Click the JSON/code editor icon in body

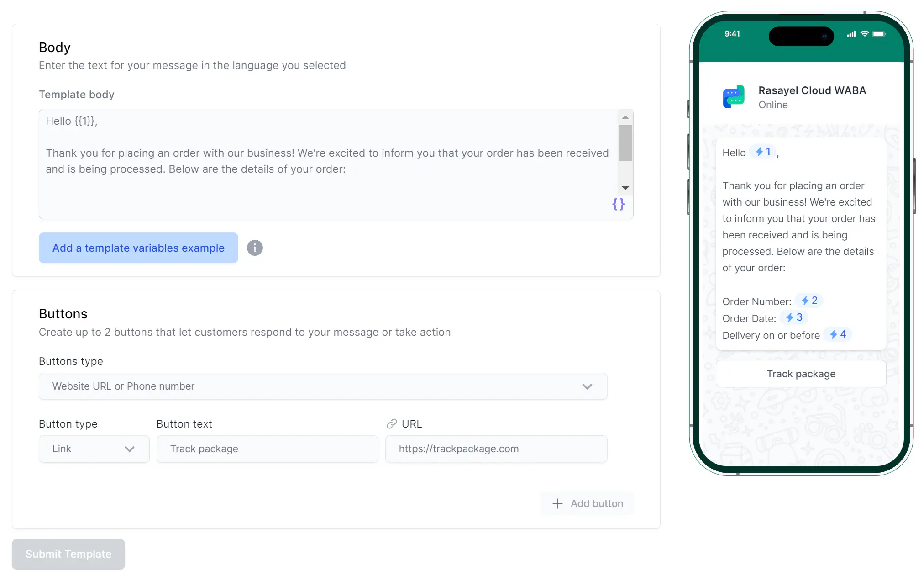coord(618,204)
